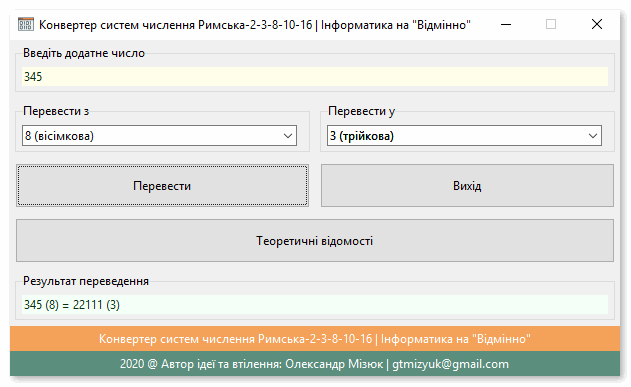Click the number input field containing 345
Screen dimensions: 631x387
pos(315,76)
